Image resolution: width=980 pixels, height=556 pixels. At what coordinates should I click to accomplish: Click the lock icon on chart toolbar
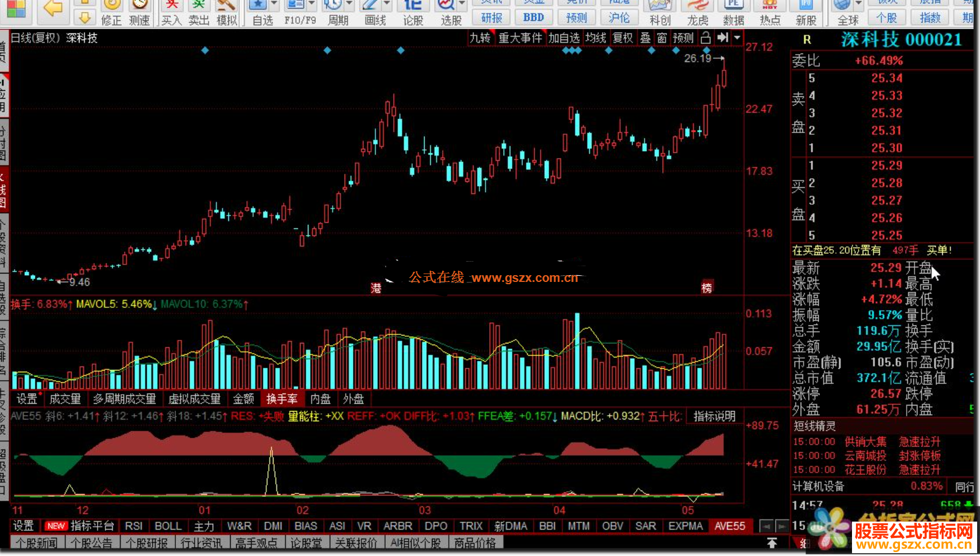coord(705,38)
